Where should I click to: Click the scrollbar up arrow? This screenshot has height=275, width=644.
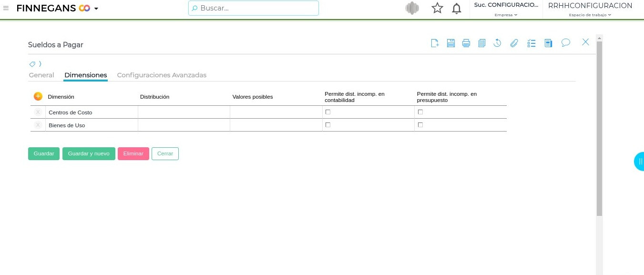(x=600, y=37)
